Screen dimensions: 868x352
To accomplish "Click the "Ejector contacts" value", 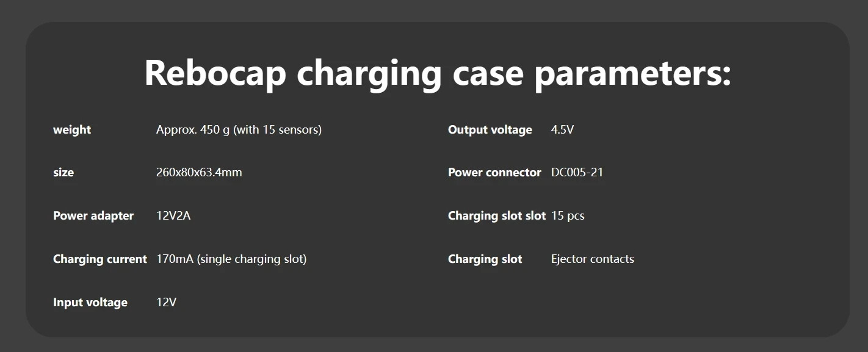I will click(x=592, y=259).
